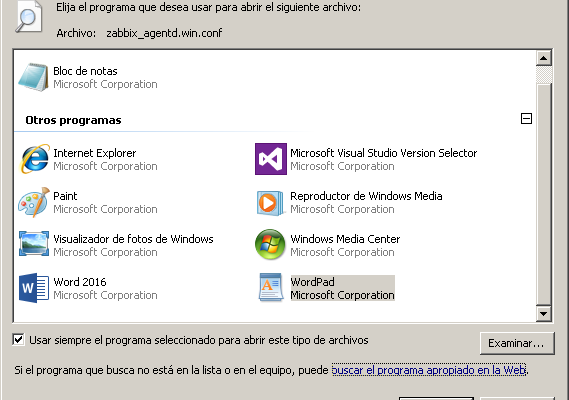This screenshot has width=569, height=400.
Task: Open the Examinar... browse button
Action: tap(517, 343)
